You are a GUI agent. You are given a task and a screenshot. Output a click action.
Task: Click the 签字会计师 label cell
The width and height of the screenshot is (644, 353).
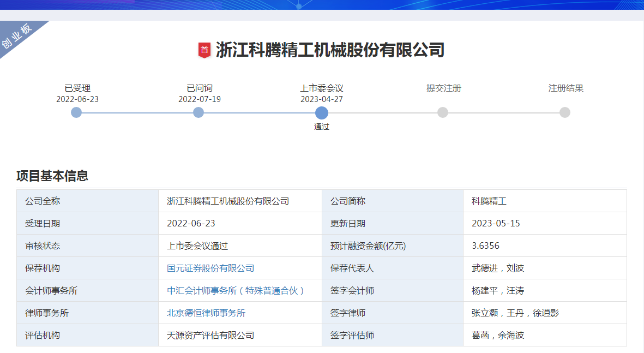393,291
